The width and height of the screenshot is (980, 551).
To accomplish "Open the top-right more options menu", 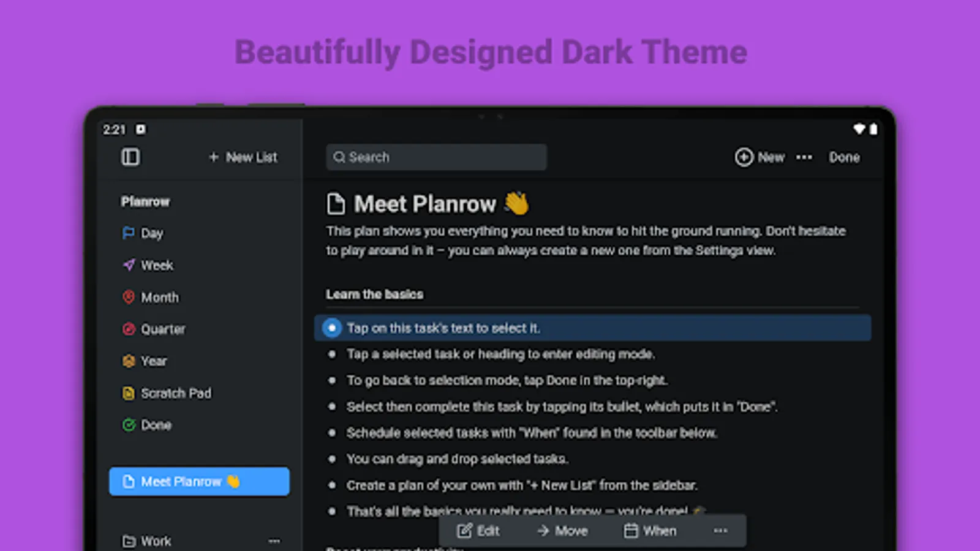I will 804,157.
